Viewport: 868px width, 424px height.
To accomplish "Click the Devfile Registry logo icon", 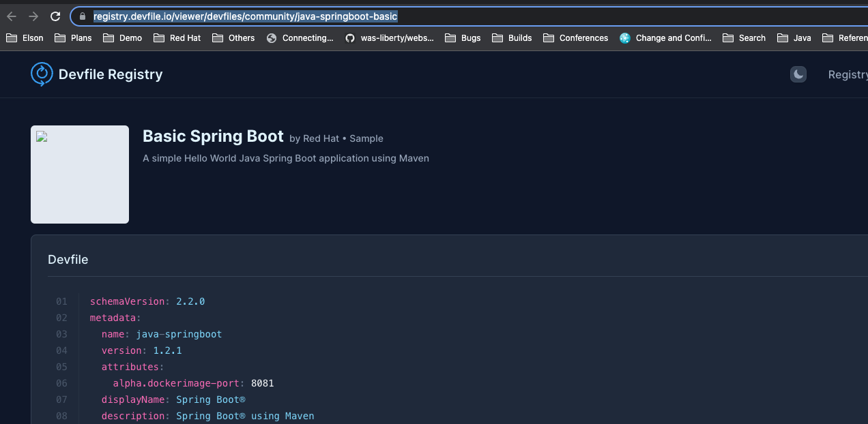I will [x=42, y=74].
